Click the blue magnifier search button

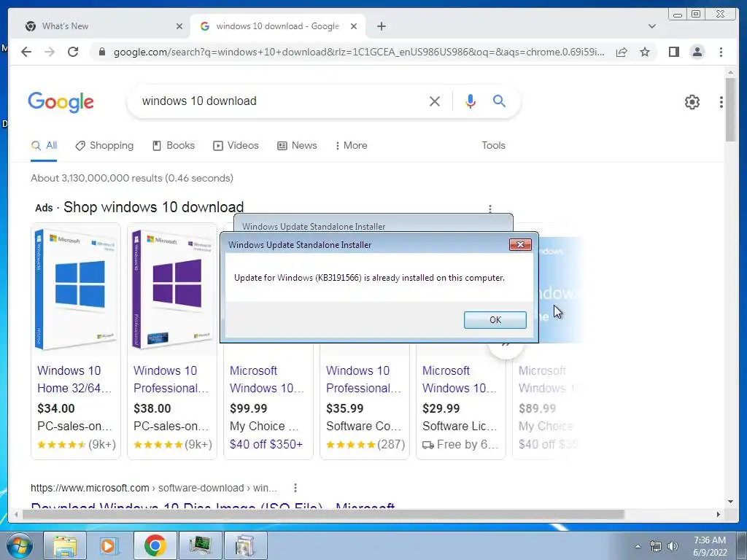point(499,101)
